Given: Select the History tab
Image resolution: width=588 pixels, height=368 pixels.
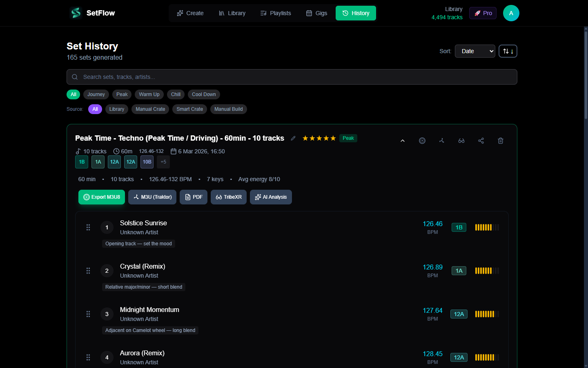Looking at the screenshot, I should click(x=356, y=13).
